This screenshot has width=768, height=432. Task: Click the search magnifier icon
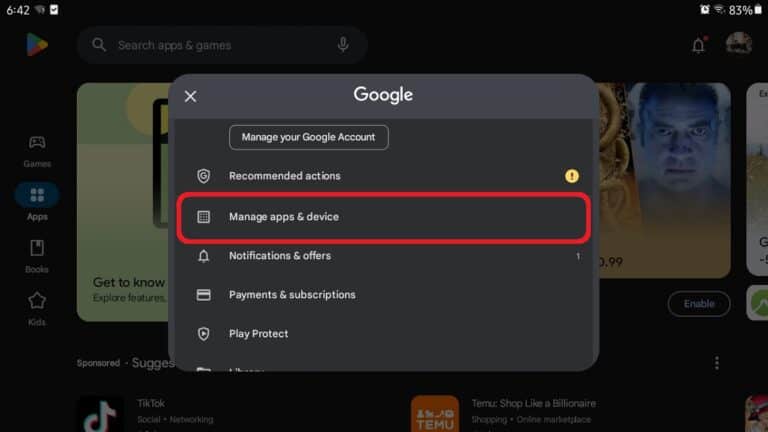(99, 45)
